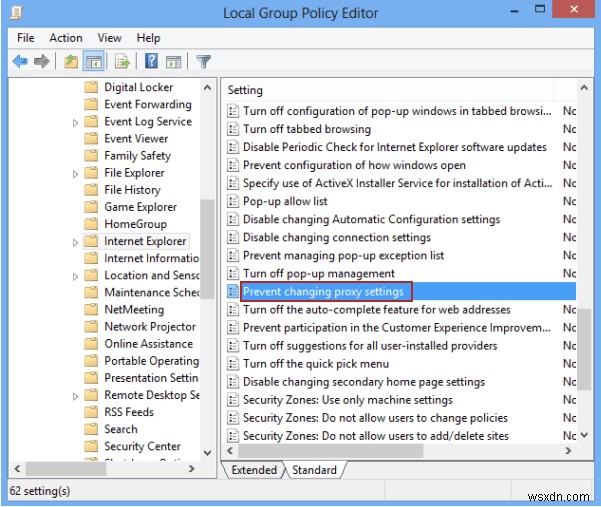This screenshot has width=601, height=507.
Task: Select the Search folder
Action: [121, 429]
